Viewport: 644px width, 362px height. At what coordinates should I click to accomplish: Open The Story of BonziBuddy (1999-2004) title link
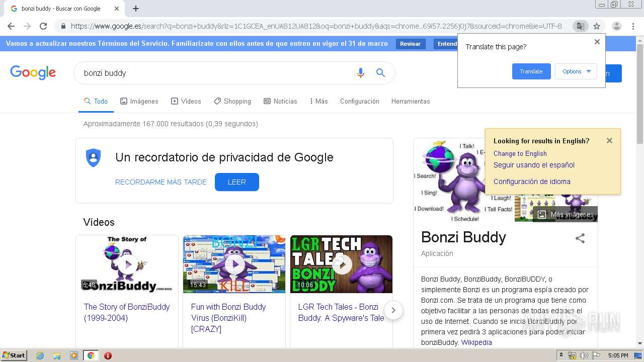tap(127, 312)
